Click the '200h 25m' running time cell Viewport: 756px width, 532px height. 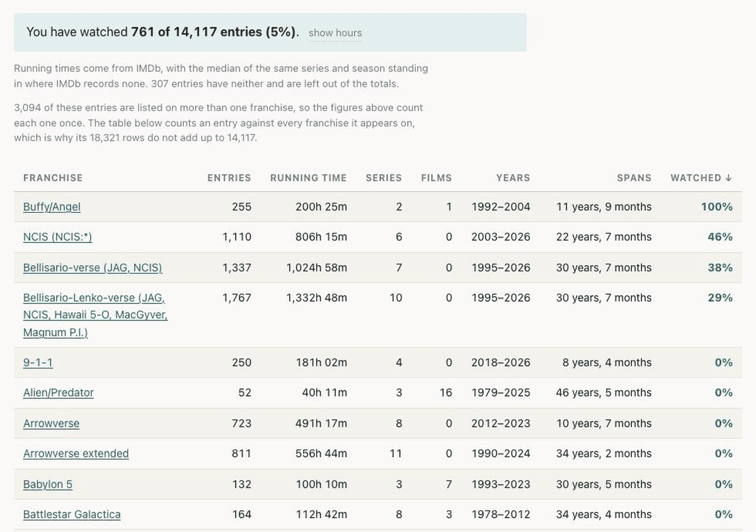[x=321, y=207]
